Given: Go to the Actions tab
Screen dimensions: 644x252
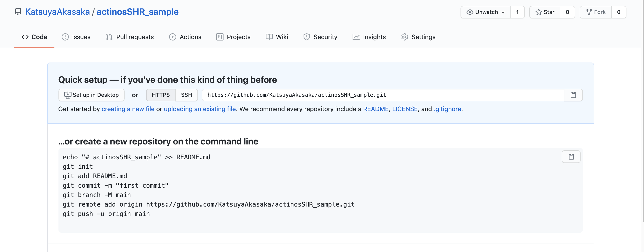Looking at the screenshot, I should click(x=185, y=37).
